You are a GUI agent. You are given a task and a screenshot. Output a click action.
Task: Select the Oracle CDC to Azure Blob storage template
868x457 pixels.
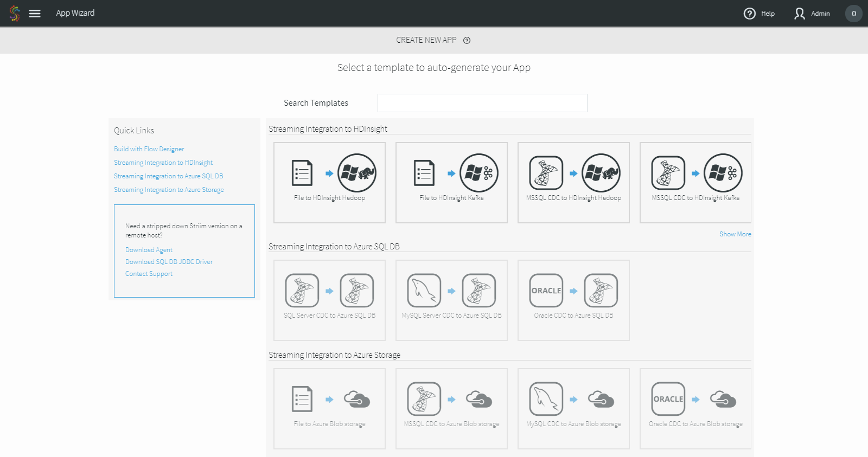click(695, 409)
